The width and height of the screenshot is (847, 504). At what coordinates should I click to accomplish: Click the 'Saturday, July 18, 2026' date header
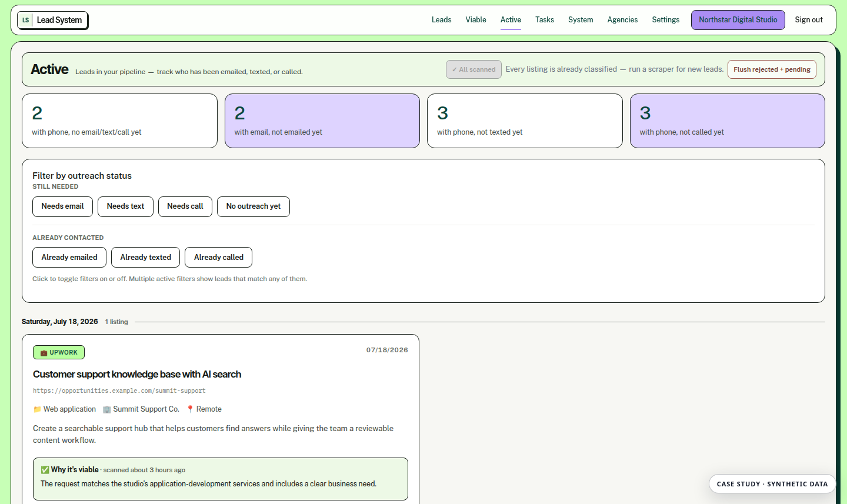point(60,322)
